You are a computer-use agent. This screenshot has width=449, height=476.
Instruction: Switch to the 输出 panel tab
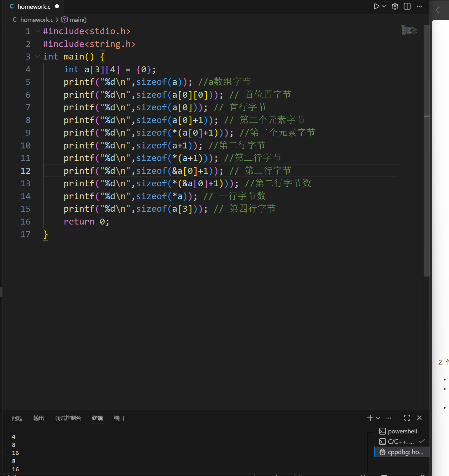click(x=39, y=418)
